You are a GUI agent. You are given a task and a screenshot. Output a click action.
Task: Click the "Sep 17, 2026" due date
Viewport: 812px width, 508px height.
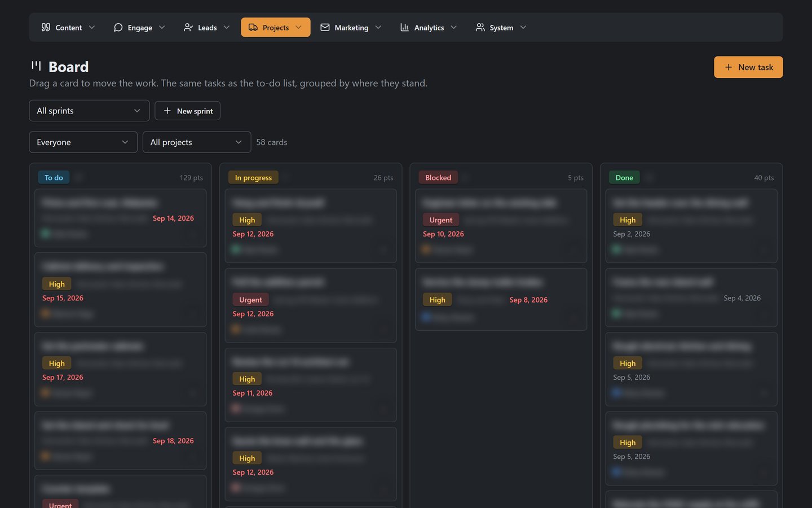coord(63,377)
